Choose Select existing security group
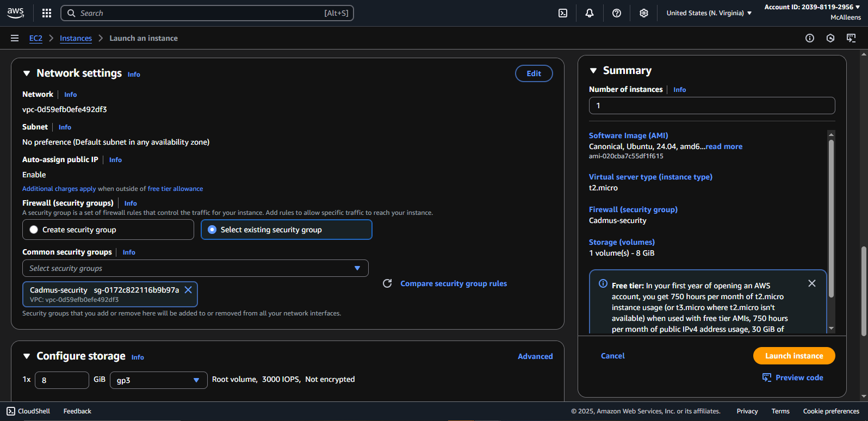Image resolution: width=868 pixels, height=421 pixels. coord(287,230)
